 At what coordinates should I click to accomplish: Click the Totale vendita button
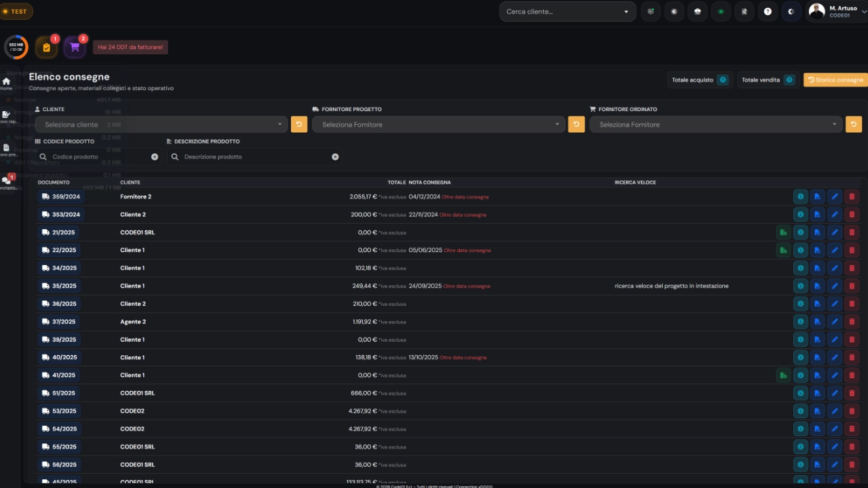[768, 80]
